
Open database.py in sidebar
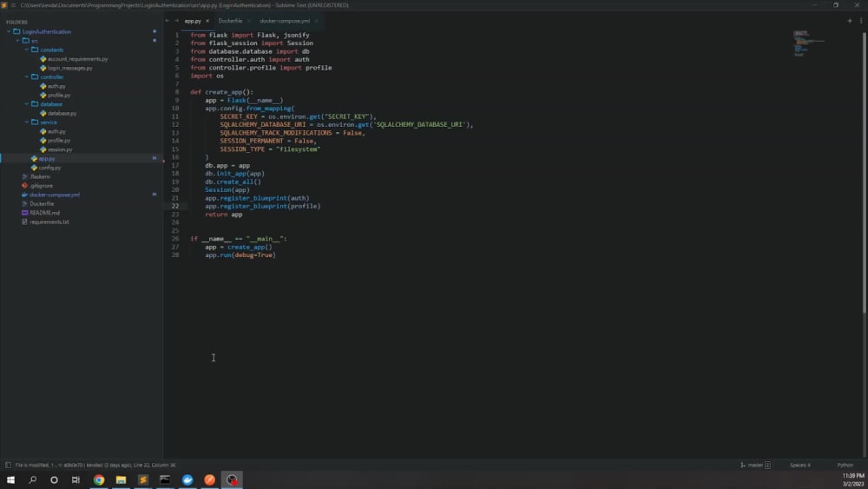point(62,114)
